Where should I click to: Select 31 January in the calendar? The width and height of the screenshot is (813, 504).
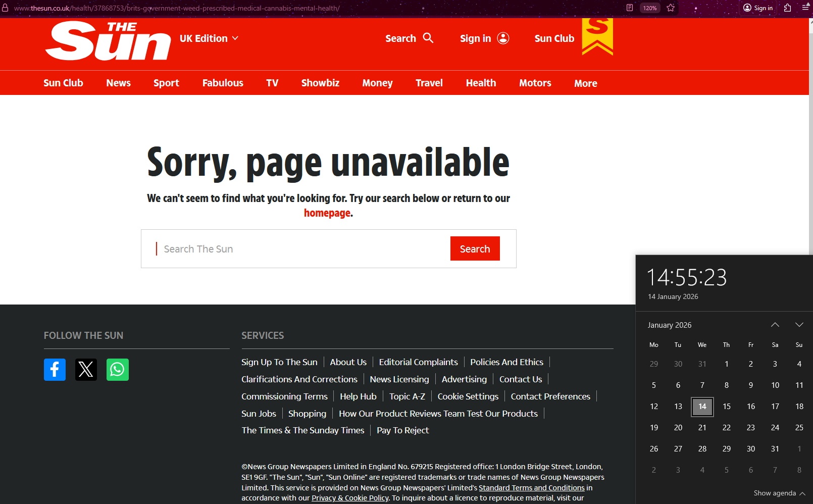[x=775, y=449]
